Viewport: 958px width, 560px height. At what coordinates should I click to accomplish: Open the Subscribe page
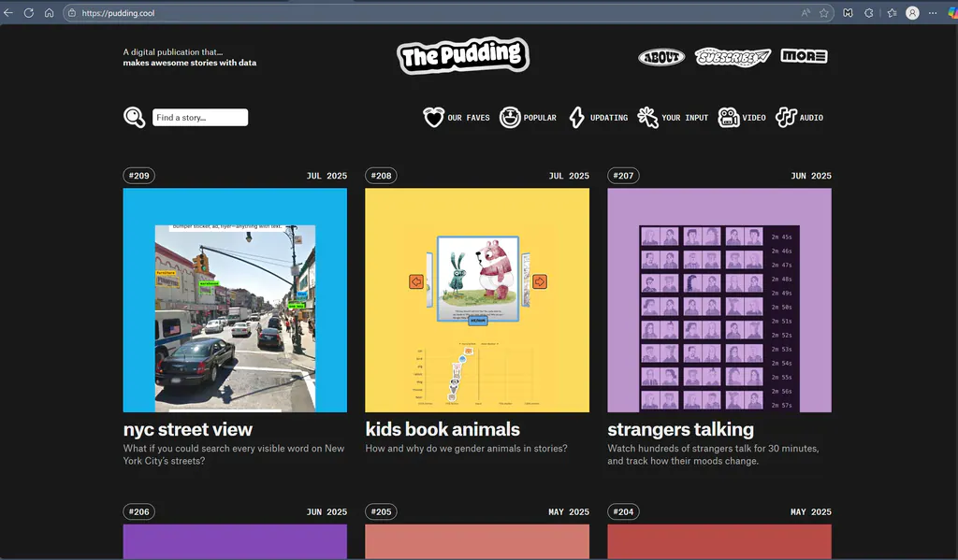(733, 57)
